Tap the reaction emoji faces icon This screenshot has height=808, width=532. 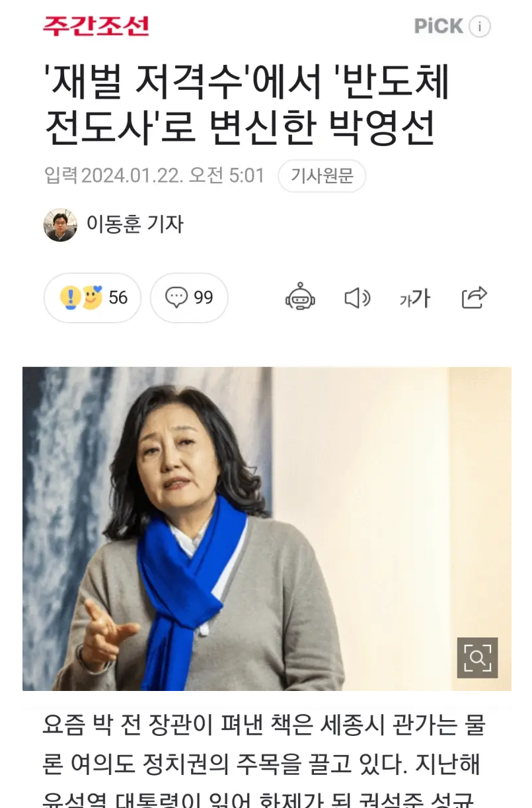pyautogui.click(x=81, y=298)
